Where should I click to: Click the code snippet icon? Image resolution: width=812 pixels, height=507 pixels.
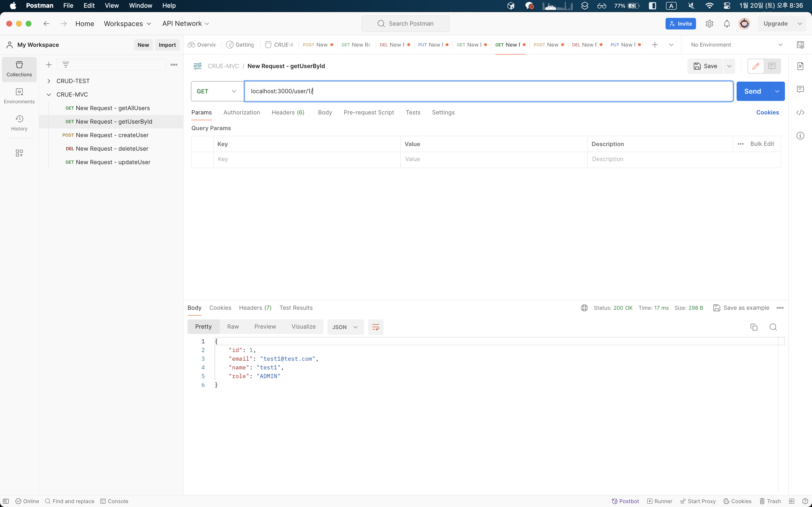800,113
